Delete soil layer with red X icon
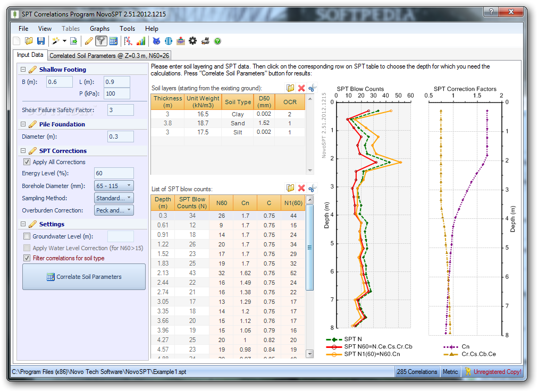Viewport: 538px width, 392px height. 301,88
